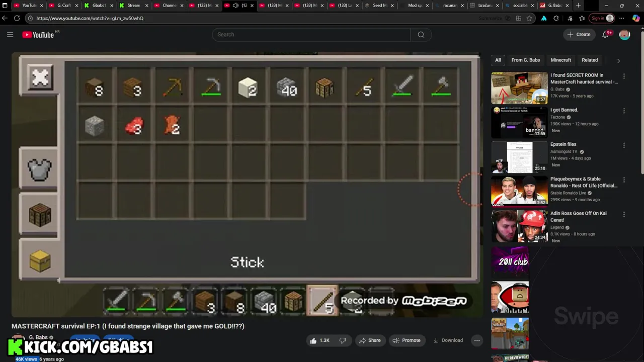The image size is (644, 362).
Task: Open the I got Banned video title
Action: (x=564, y=110)
